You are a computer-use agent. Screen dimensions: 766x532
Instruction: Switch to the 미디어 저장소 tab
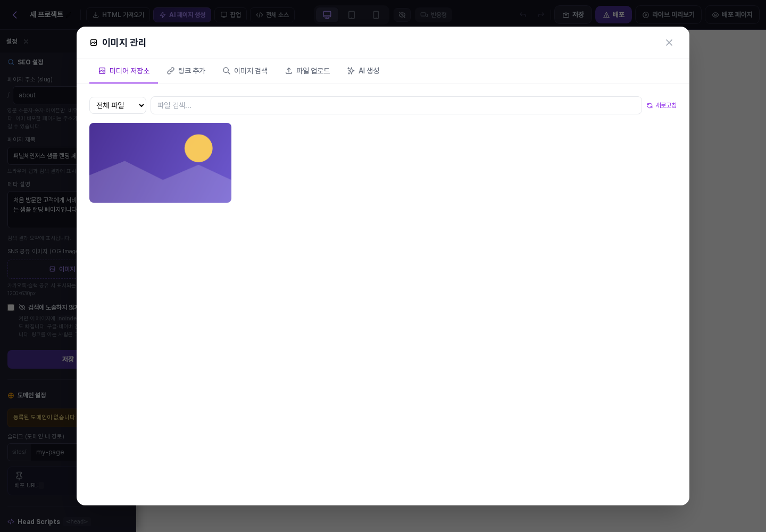(124, 71)
